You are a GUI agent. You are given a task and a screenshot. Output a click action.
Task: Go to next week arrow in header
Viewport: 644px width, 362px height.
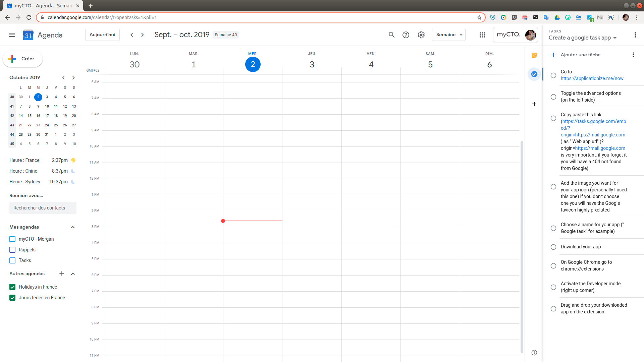coord(143,35)
